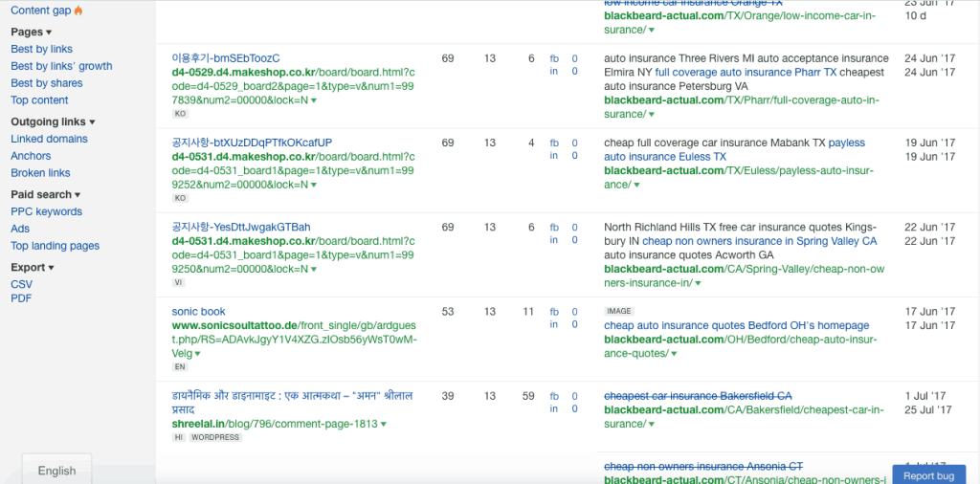Open Broken links report

(x=40, y=172)
